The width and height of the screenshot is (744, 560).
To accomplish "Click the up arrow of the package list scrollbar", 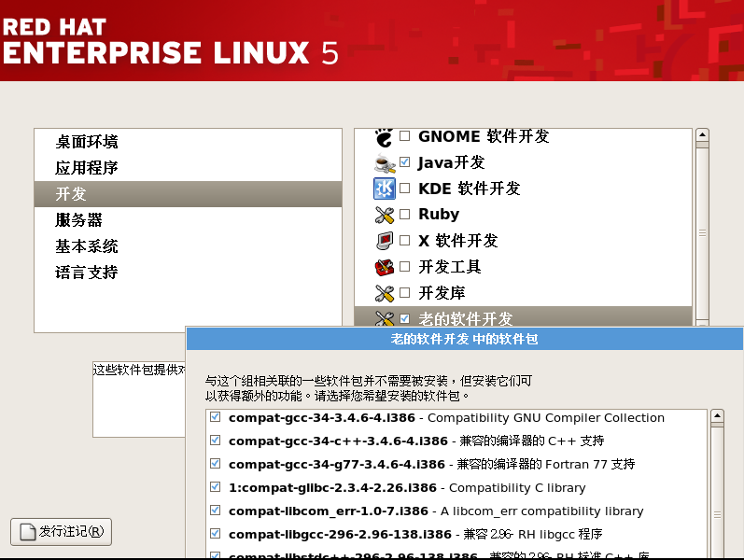I will (718, 415).
